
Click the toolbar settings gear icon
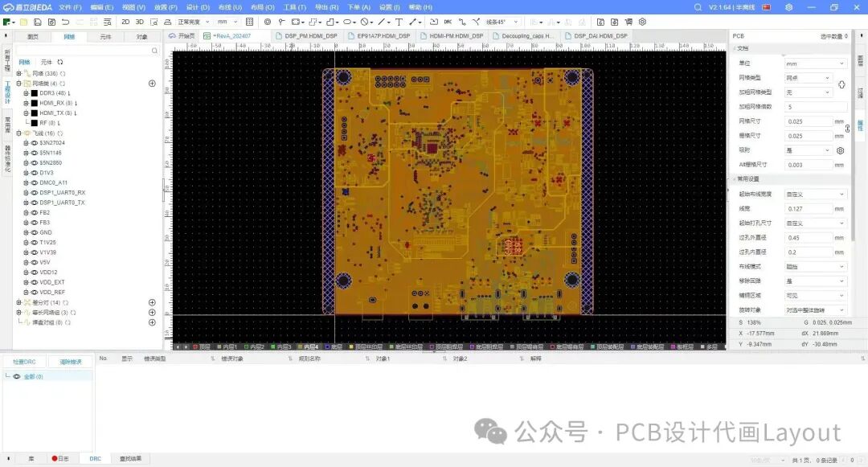point(643,23)
